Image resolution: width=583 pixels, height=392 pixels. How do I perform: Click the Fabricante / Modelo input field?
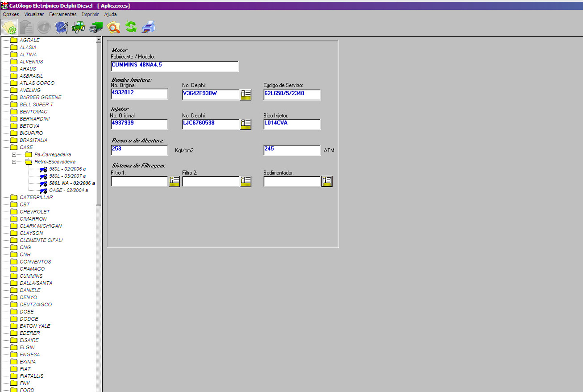174,66
